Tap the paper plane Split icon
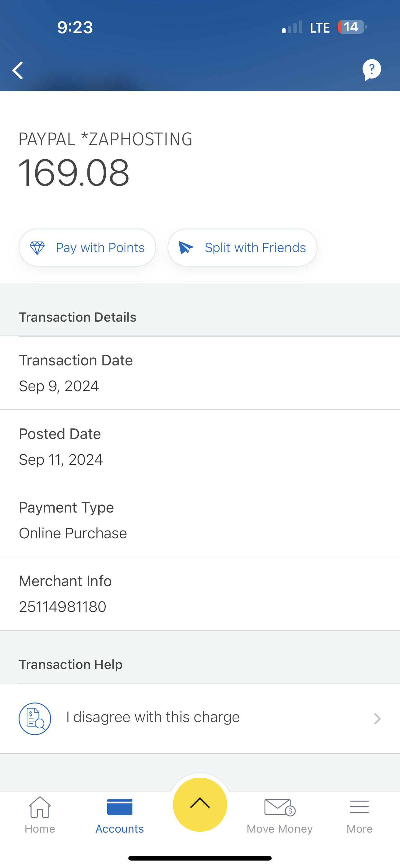The image size is (400, 868). 186,248
